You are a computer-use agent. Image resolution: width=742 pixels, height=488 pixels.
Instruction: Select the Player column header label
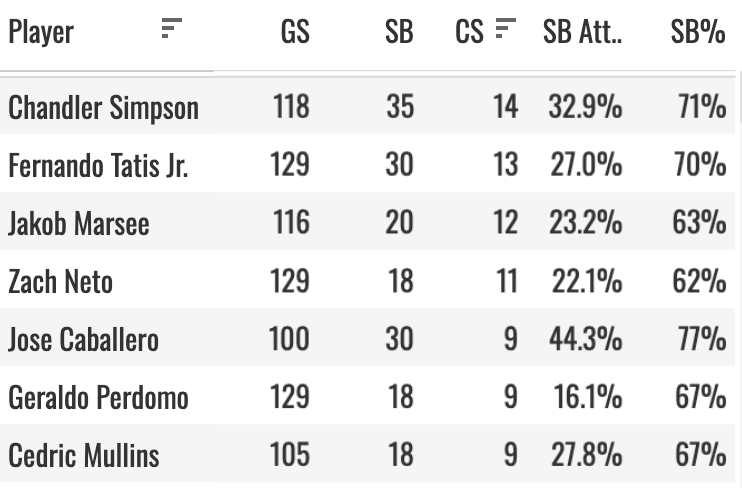point(41,33)
